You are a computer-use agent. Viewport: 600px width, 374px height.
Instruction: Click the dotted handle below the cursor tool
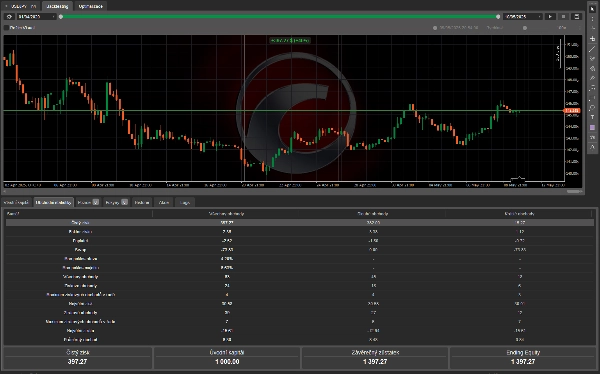pyautogui.click(x=592, y=18)
